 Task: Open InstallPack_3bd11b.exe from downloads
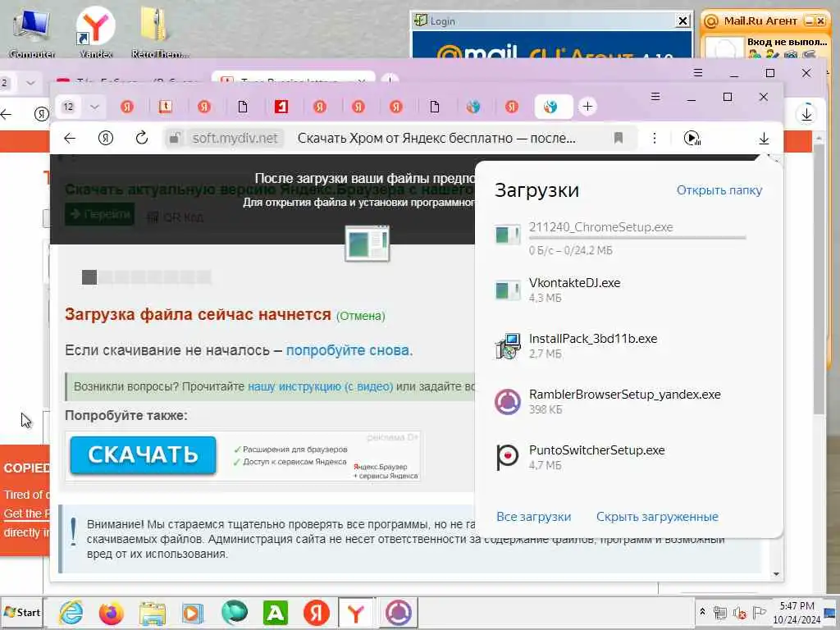(628, 345)
